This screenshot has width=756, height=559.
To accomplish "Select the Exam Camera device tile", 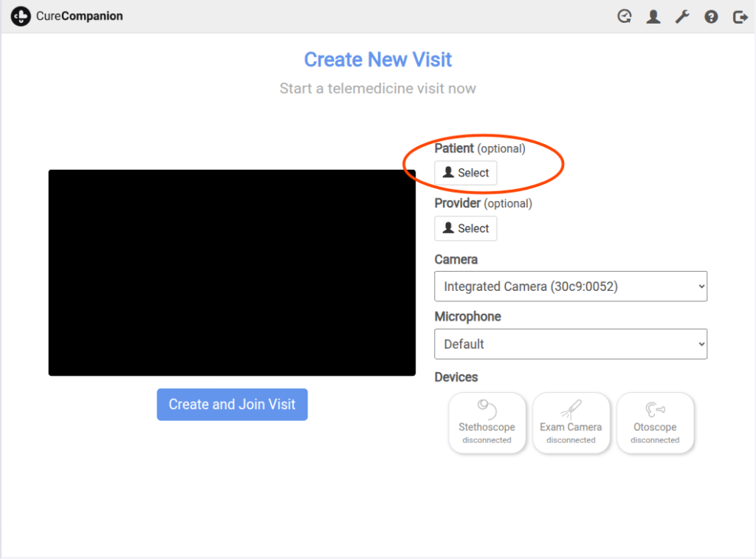I will (x=571, y=422).
